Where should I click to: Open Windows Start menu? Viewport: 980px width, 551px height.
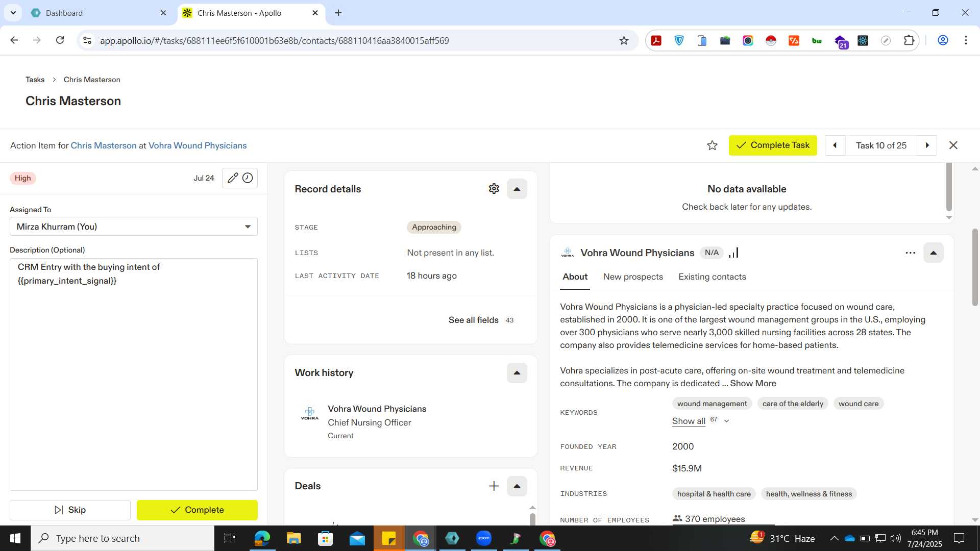coord(15,538)
